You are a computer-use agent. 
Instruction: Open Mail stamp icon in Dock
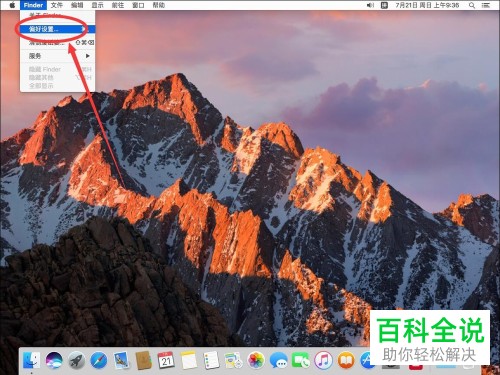pos(121,360)
